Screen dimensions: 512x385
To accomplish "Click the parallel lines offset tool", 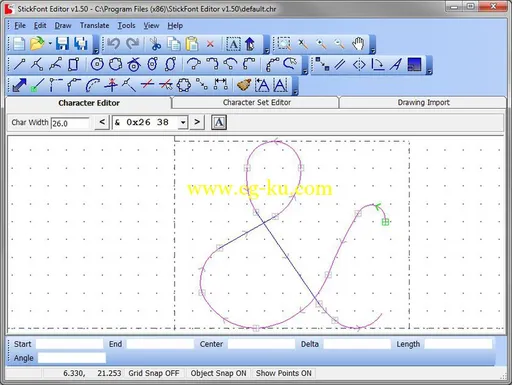I will 340,64.
